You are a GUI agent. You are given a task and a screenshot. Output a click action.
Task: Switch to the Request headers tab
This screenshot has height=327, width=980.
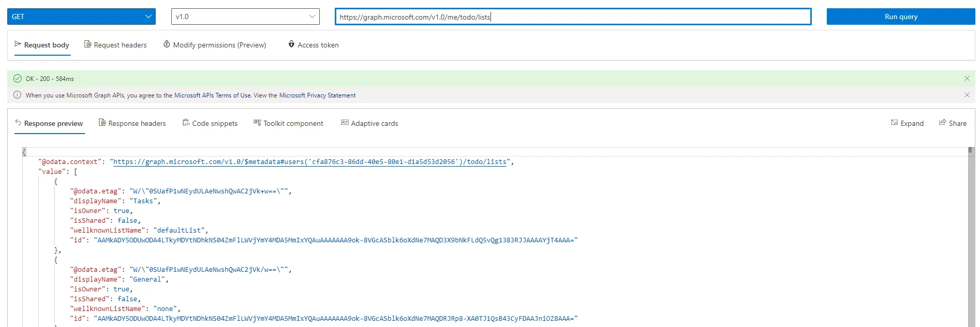pyautogui.click(x=116, y=45)
